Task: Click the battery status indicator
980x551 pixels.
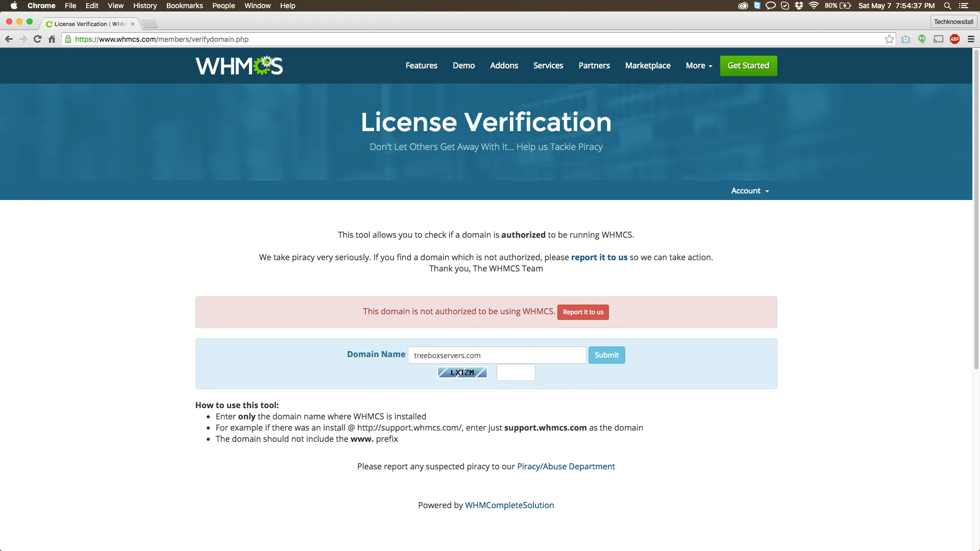Action: pos(838,6)
